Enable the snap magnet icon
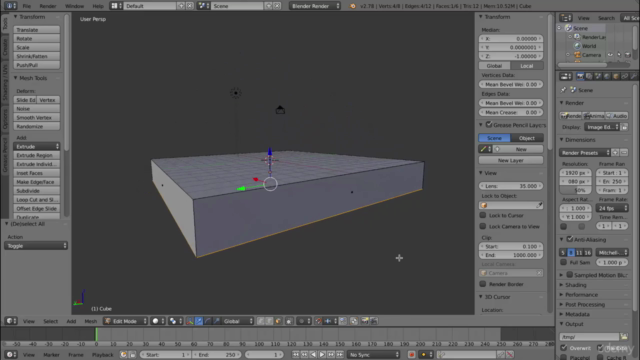This screenshot has width=640, height=360. 319,321
